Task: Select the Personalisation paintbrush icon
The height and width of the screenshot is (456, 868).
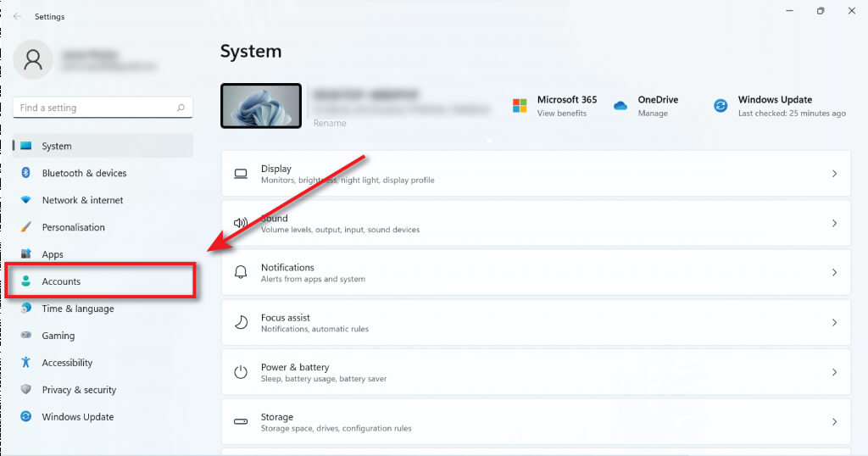Action: coord(26,227)
